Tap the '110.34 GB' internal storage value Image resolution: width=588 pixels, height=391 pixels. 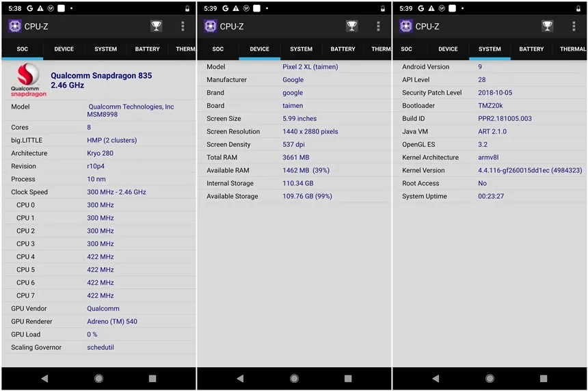click(x=297, y=183)
